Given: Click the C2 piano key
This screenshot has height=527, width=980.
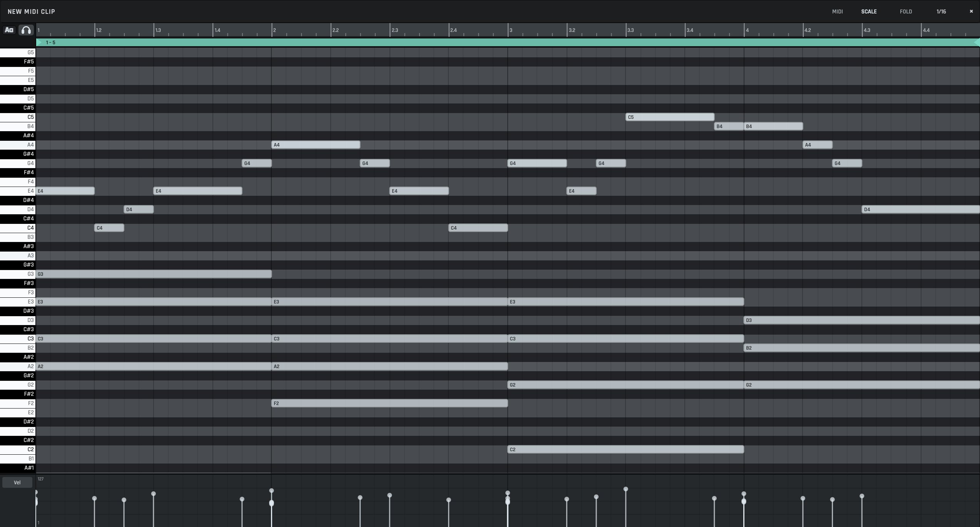Looking at the screenshot, I should tap(18, 449).
